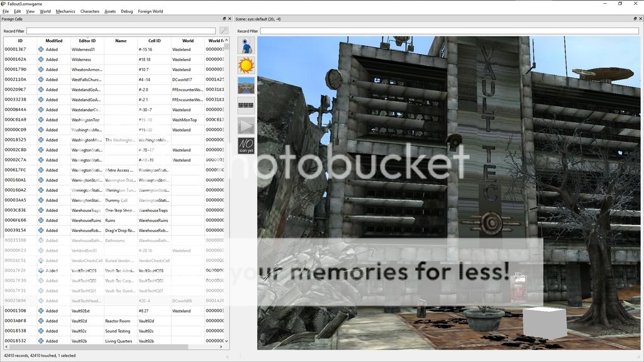644x362 pixels.
Task: Click the Added plus icon for row 0002110A
Action: 41,80
